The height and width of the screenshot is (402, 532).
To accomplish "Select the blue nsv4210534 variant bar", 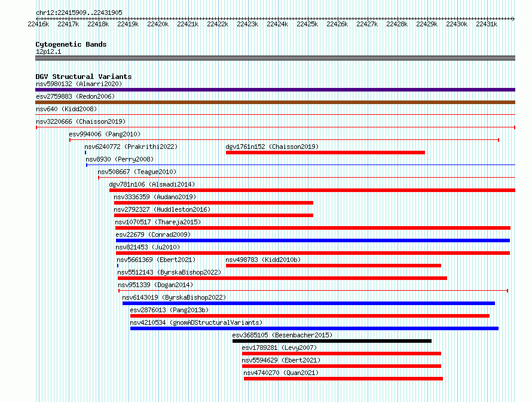I will 314,328.
